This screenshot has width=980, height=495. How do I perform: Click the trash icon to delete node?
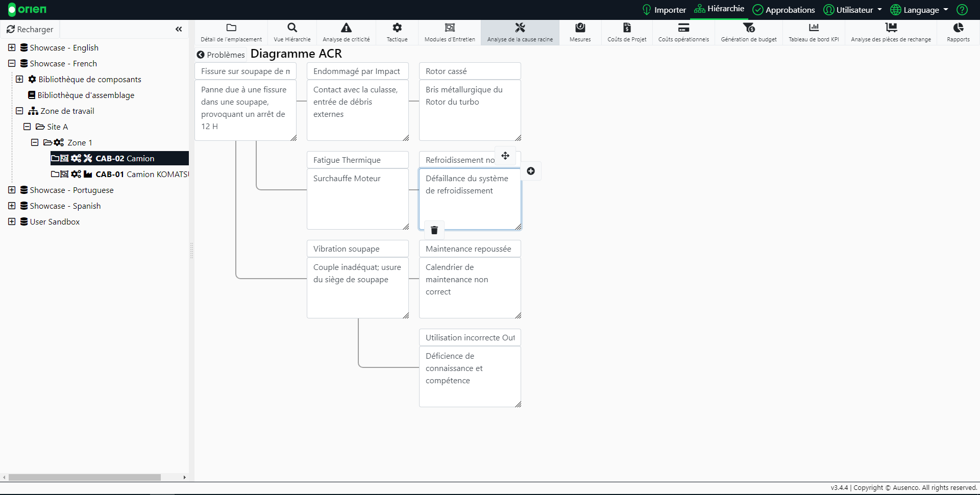click(x=434, y=230)
